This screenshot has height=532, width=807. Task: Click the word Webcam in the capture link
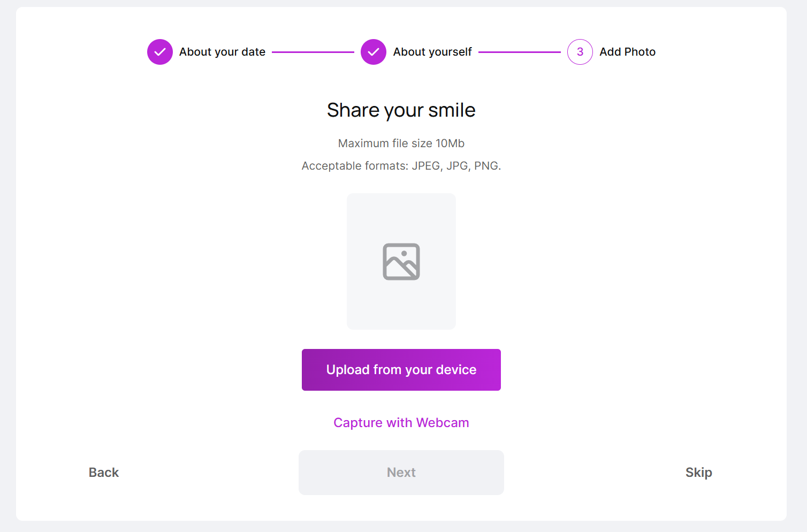click(x=443, y=423)
